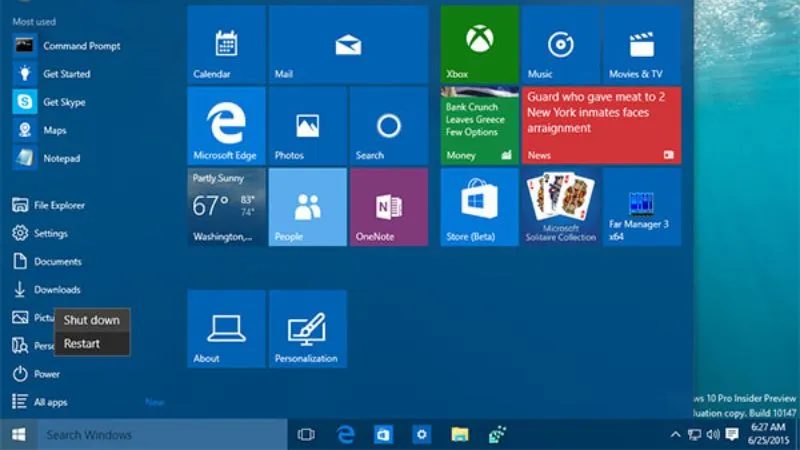800x450 pixels.
Task: Open the Mail tile
Action: click(x=348, y=44)
